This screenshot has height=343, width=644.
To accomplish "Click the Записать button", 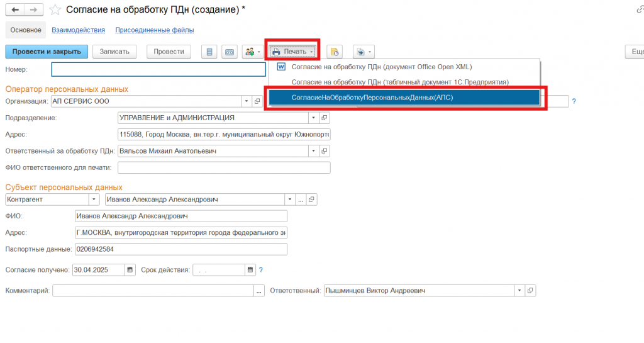I will point(114,52).
